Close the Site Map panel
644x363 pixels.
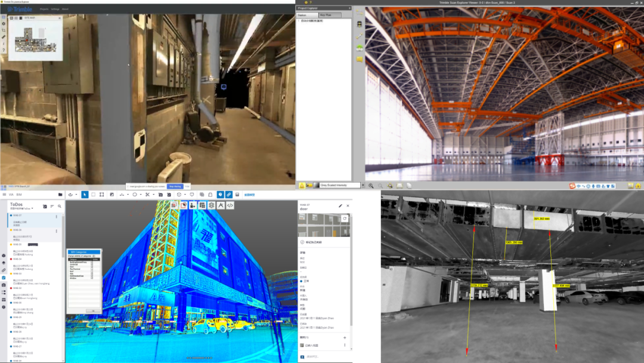point(59,18)
